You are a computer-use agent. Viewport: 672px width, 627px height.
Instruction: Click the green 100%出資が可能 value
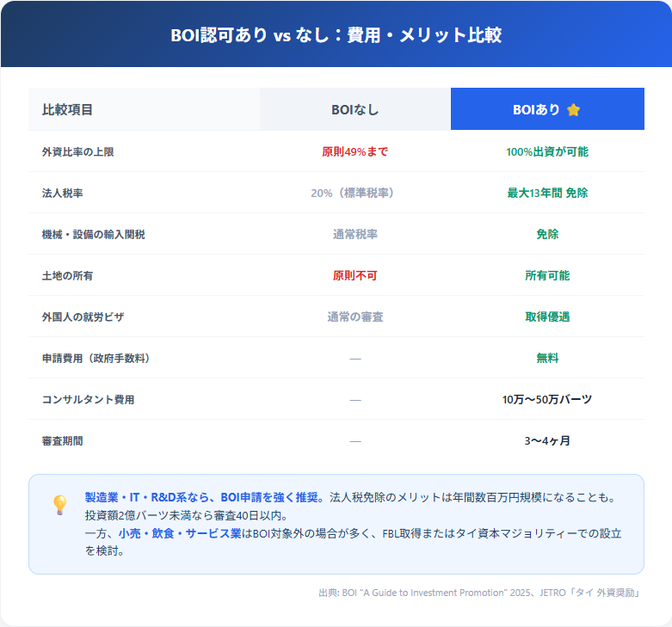pos(547,151)
